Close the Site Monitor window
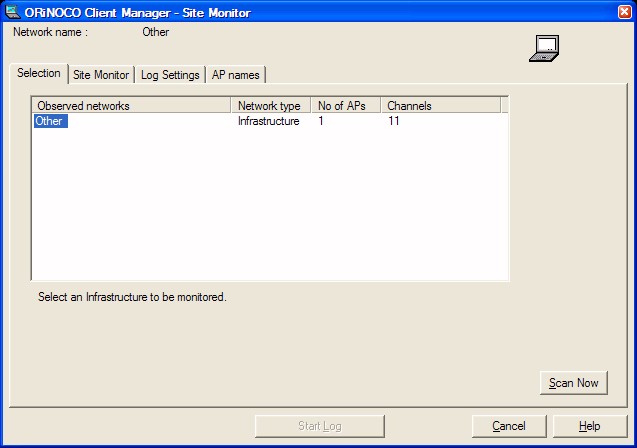This screenshot has width=637, height=448. pyautogui.click(x=625, y=12)
